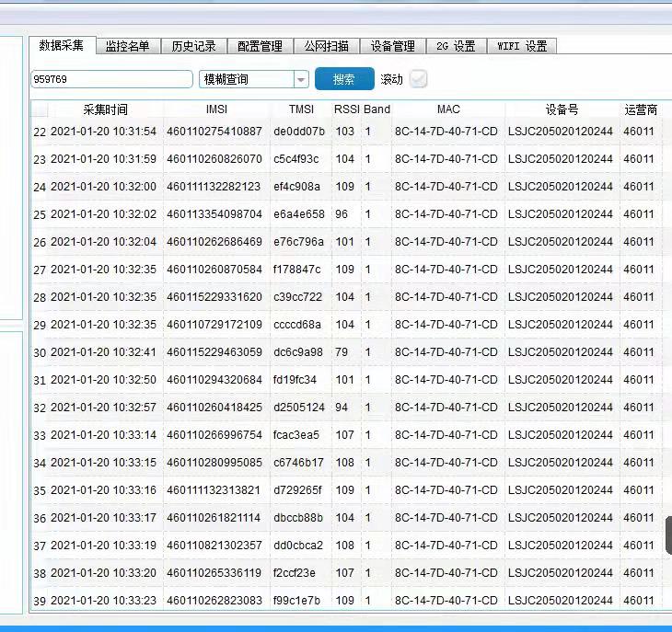Screen dimensions: 672x632
Task: Open the WIFI 设置 tab
Action: pyautogui.click(x=522, y=46)
